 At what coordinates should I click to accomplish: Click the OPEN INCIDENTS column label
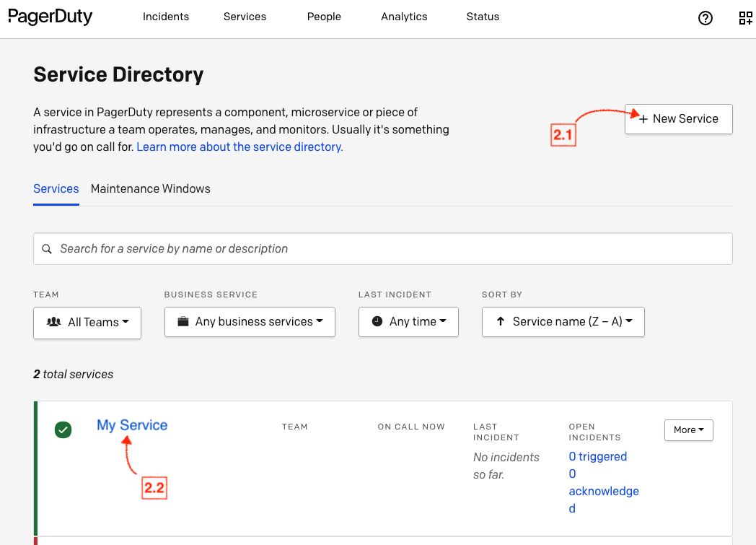point(594,432)
